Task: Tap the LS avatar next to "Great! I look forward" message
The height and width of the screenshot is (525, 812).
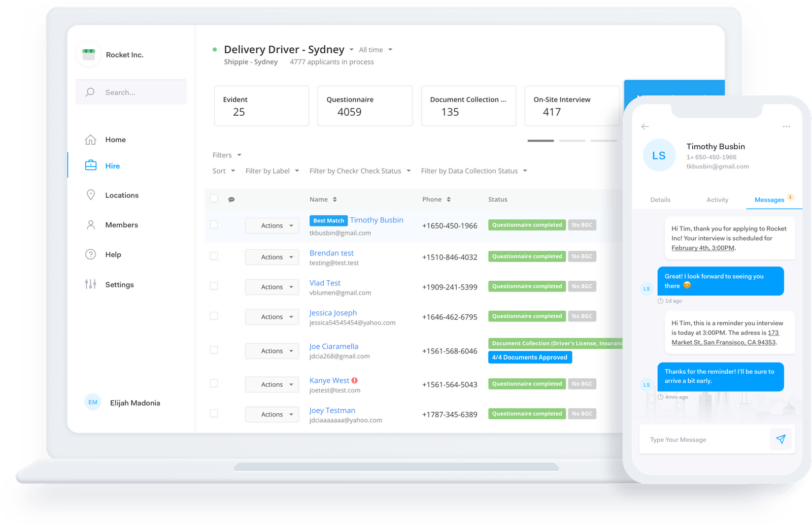Action: click(647, 288)
